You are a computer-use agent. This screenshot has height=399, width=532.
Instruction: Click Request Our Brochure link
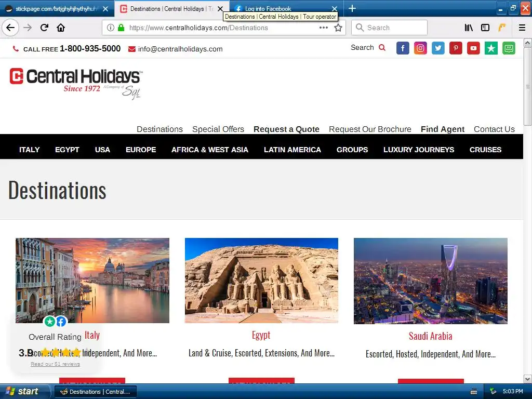370,129
